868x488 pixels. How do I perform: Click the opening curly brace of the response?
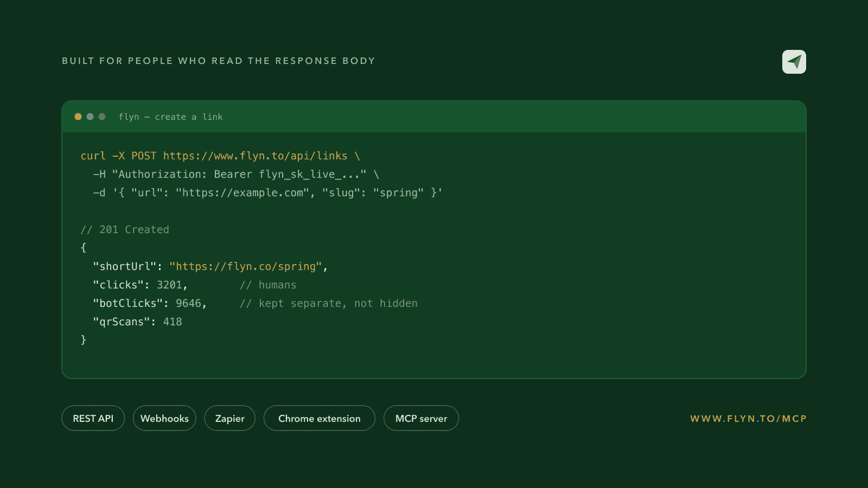tap(84, 248)
